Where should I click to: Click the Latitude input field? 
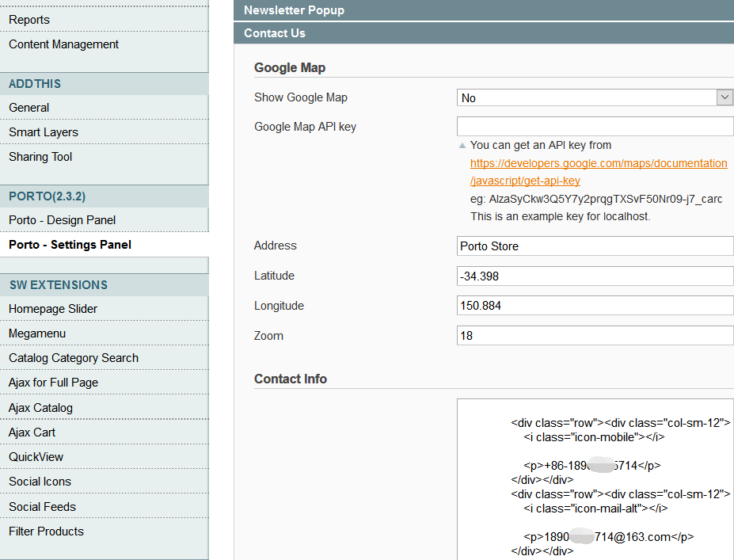pos(595,276)
